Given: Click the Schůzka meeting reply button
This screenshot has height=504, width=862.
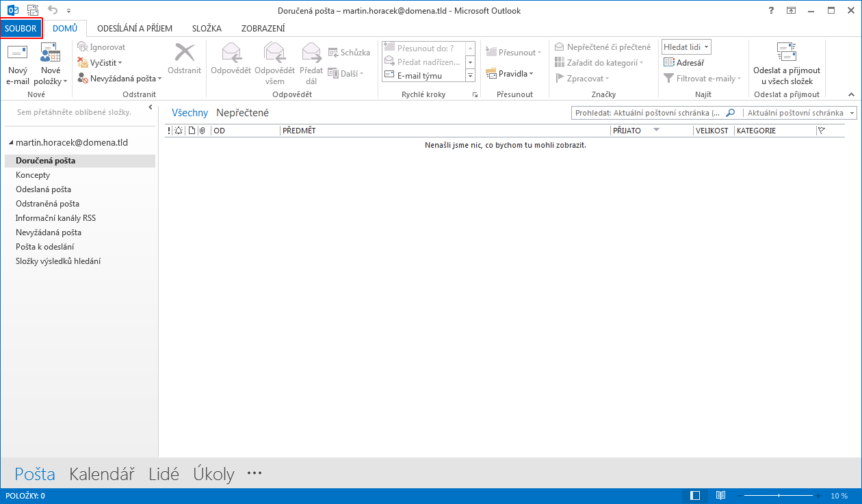Looking at the screenshot, I should pos(349,53).
